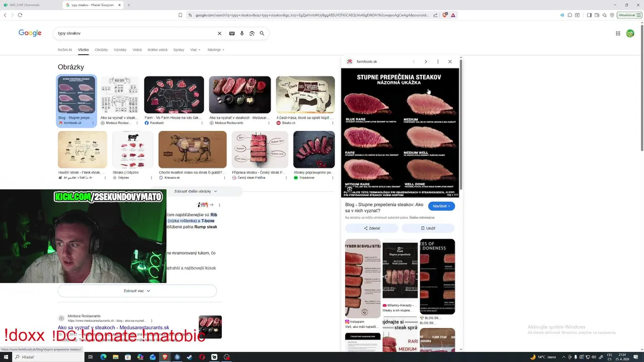Open Opera browser from the taskbar

pos(202,357)
